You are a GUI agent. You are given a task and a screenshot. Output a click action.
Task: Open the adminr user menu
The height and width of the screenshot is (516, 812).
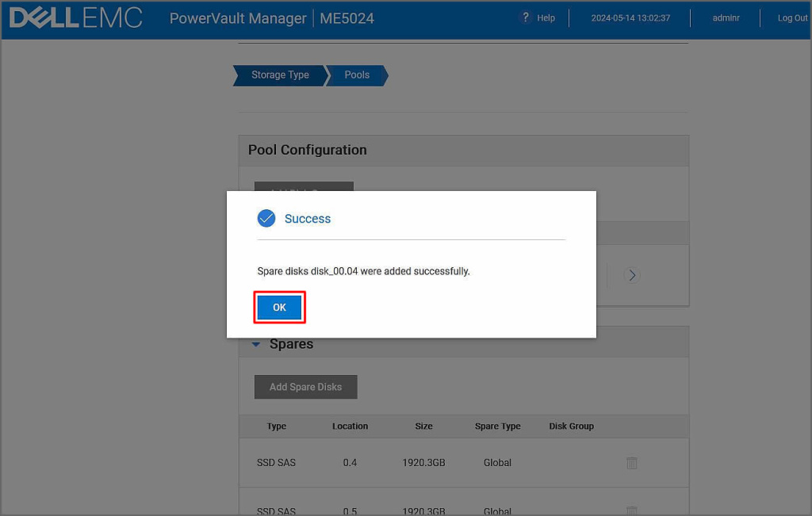[726, 18]
